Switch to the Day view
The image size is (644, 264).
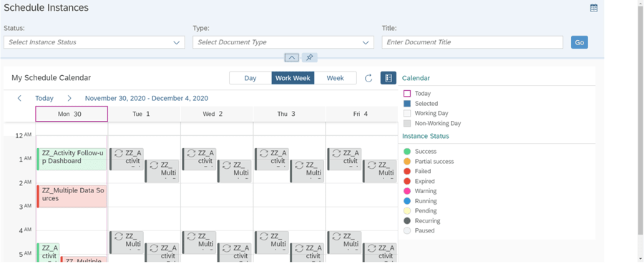250,78
